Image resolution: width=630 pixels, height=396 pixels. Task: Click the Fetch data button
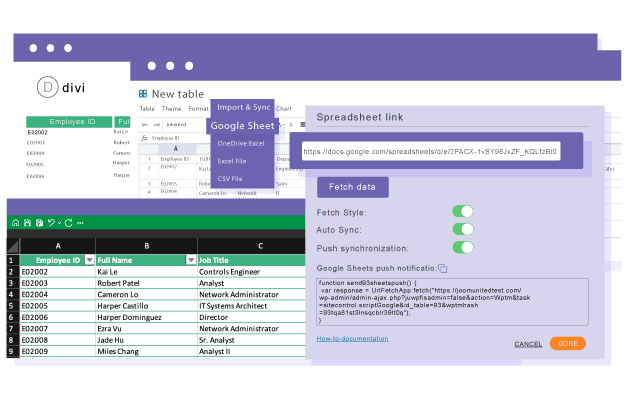(352, 187)
